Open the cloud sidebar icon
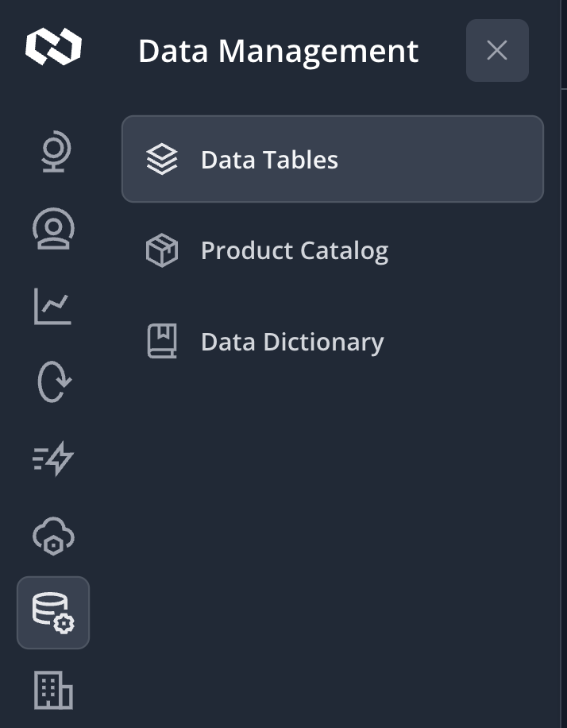This screenshot has height=728, width=567. tap(53, 536)
